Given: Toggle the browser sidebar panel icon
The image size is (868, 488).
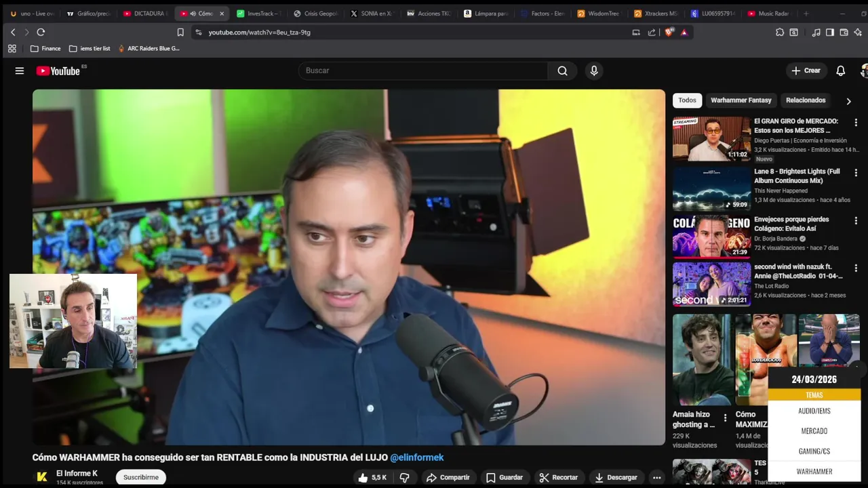Looking at the screenshot, I should coord(830,32).
